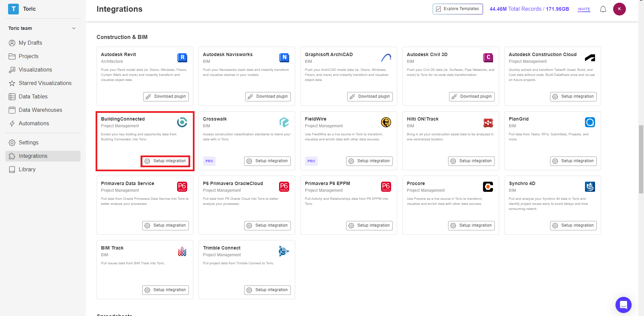Open the chat support bubble

tap(624, 305)
